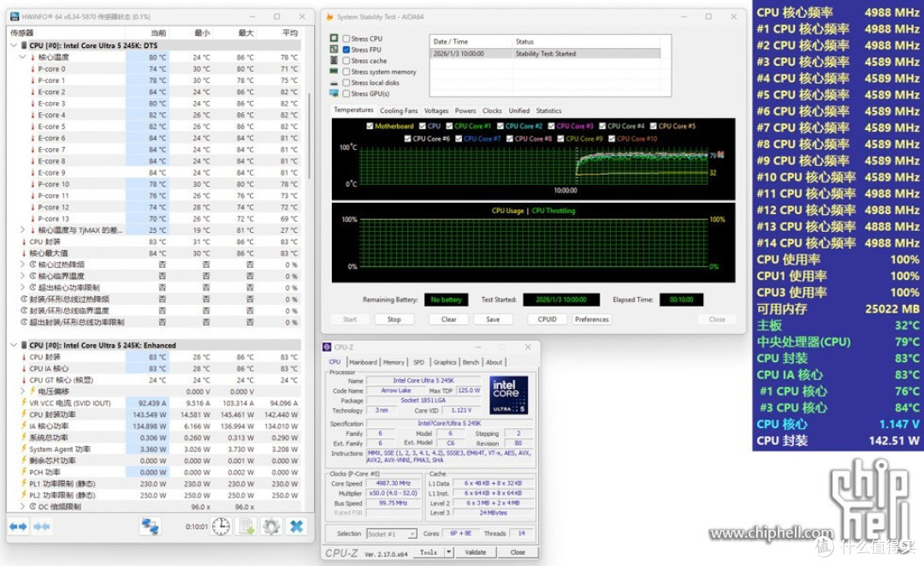
Task: Click the CPU-Z Validate button
Action: [x=476, y=552]
